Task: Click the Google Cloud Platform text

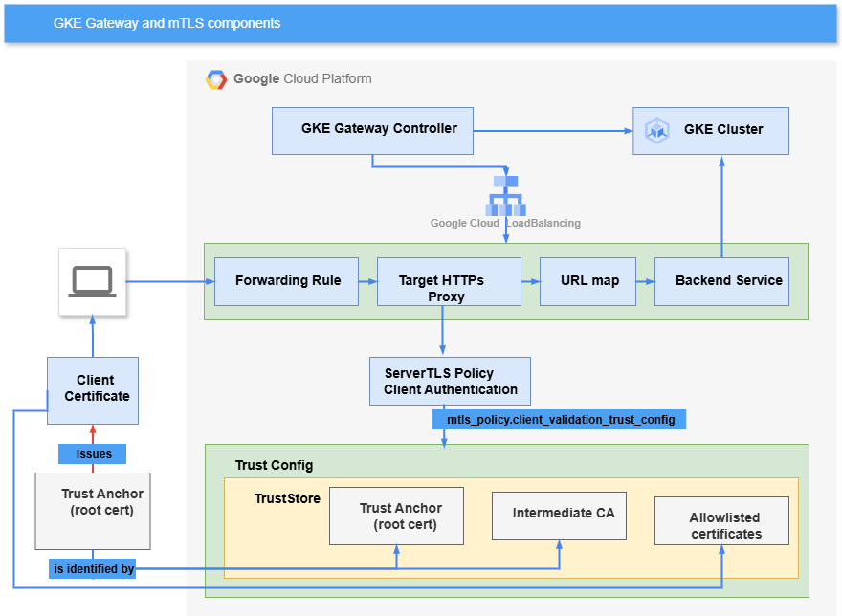Action: (302, 79)
